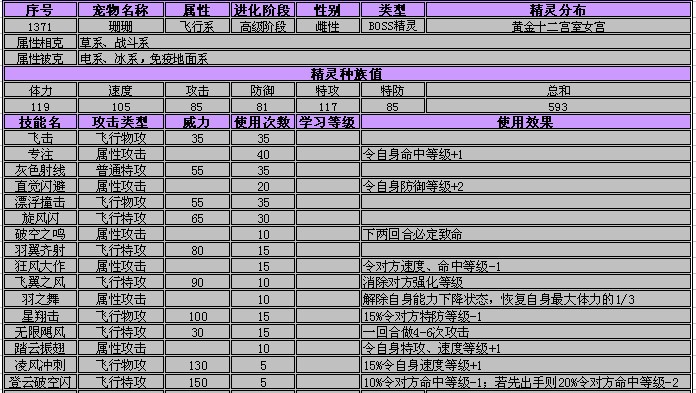The width and height of the screenshot is (696, 393).
Task: Select the 黄金十二宫室女宫 distribution cell
Action: click(x=558, y=26)
